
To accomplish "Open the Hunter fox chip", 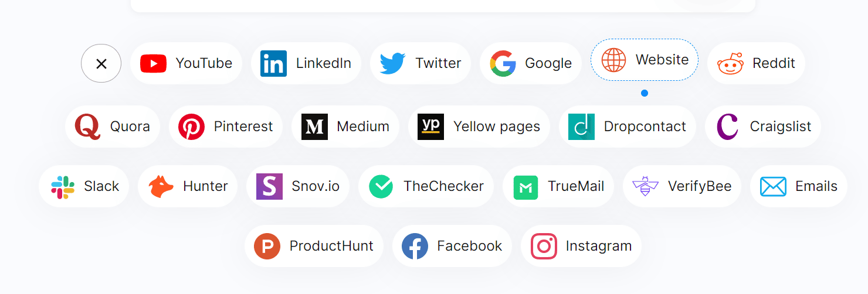I will 188,186.
